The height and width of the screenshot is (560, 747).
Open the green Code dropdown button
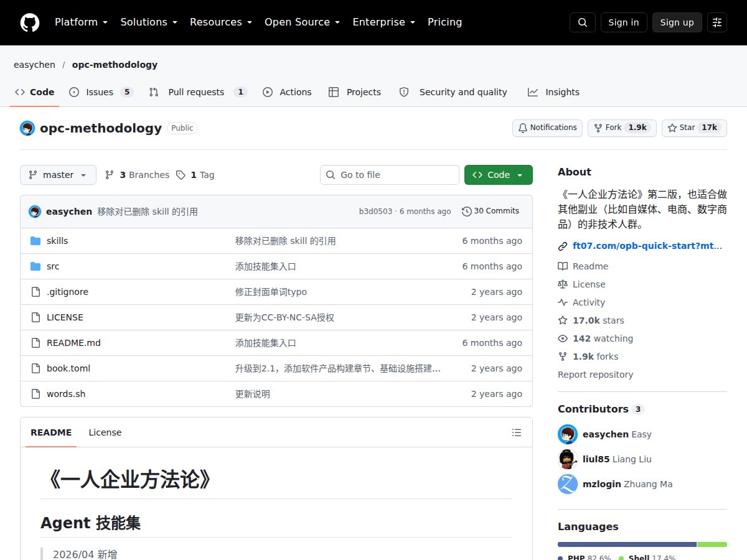click(x=499, y=175)
